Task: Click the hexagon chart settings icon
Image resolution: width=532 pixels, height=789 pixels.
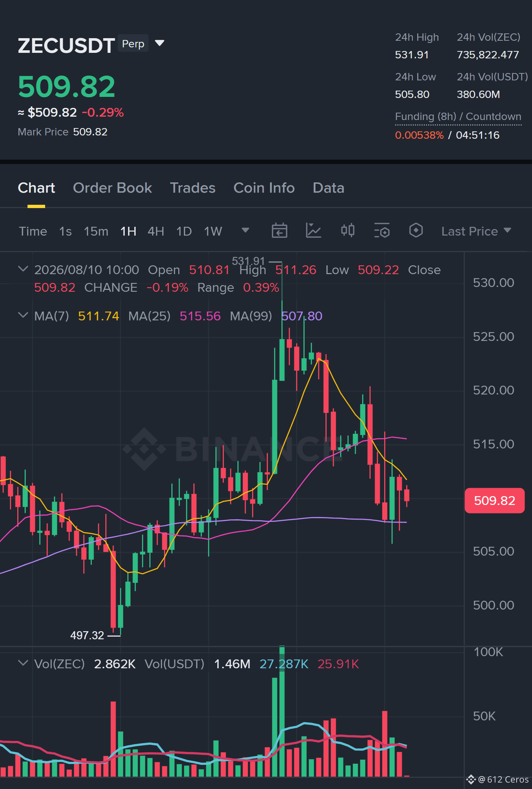Action: click(416, 231)
